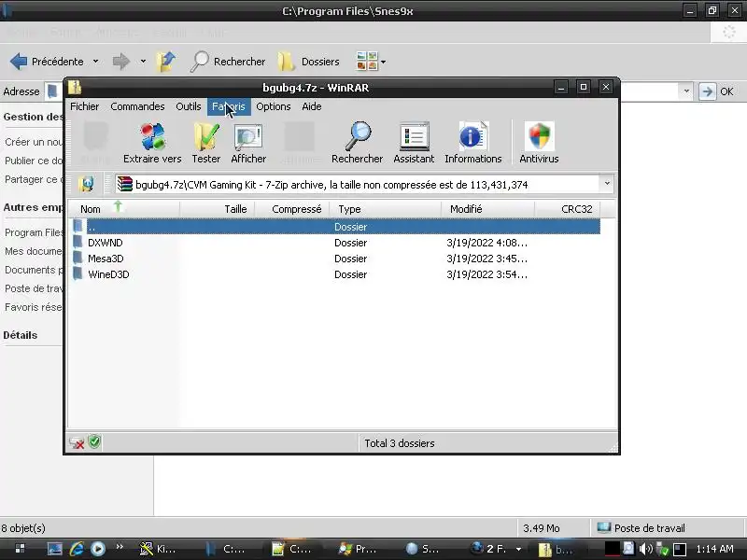Click the Mesa3D folder icon
Image resolution: width=747 pixels, height=560 pixels.
click(78, 259)
